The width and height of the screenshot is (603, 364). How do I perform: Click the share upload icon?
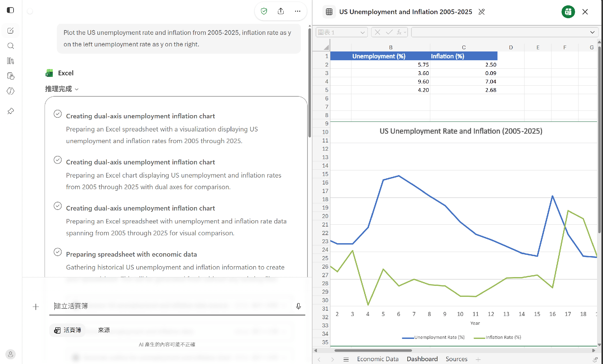[281, 11]
